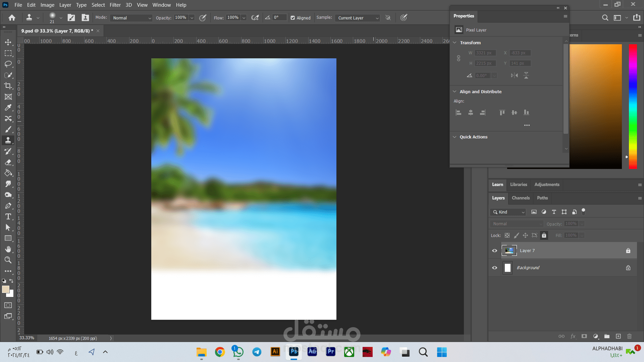Select the Frame tool
Image resolution: width=644 pixels, height=362 pixels.
8,97
